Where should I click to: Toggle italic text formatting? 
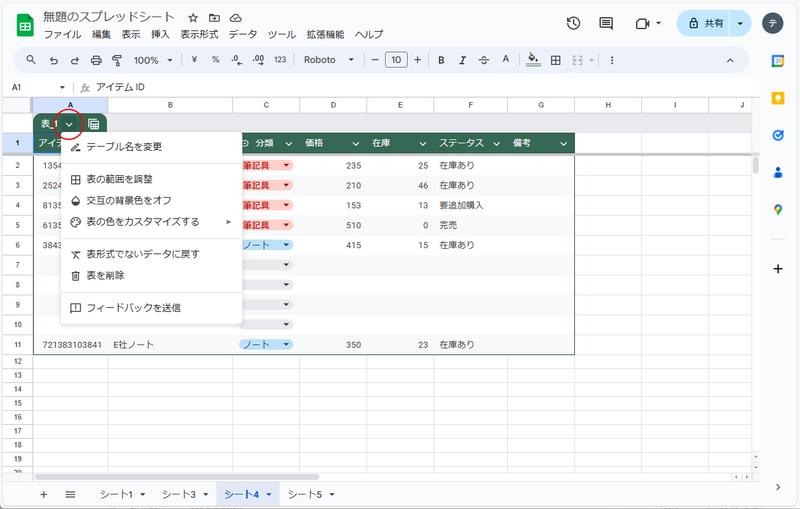tap(463, 60)
